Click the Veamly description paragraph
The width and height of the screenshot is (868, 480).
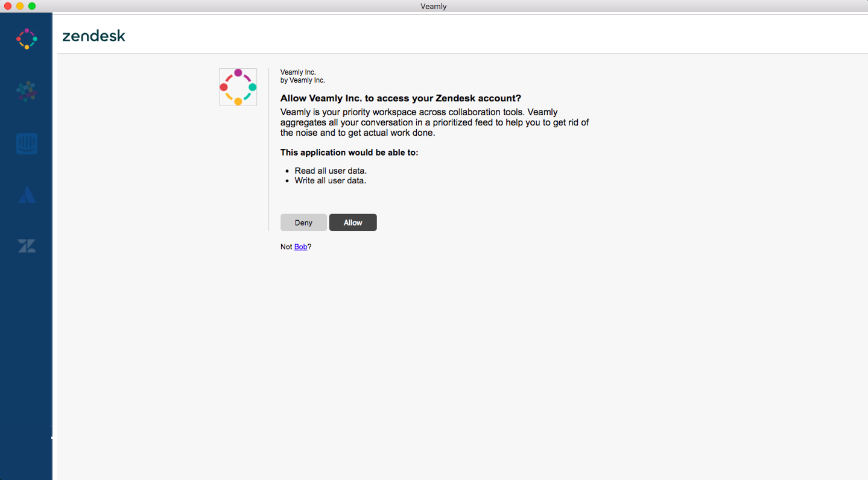tap(434, 122)
